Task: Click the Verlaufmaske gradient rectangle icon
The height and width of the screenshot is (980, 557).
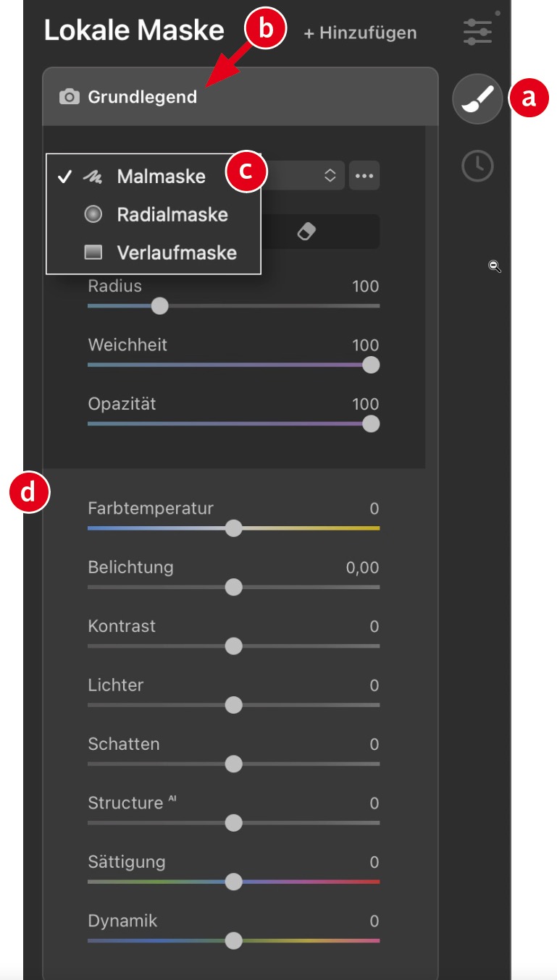Action: tap(93, 253)
